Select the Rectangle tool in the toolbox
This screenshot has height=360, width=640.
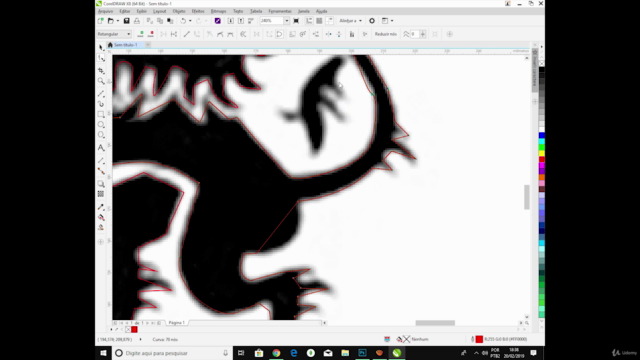tap(101, 114)
